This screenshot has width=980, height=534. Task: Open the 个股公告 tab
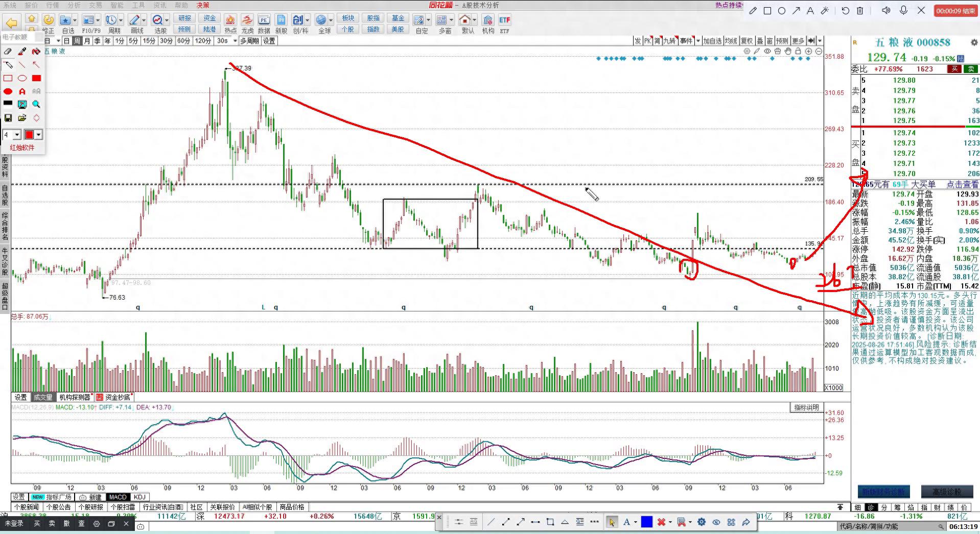click(58, 507)
